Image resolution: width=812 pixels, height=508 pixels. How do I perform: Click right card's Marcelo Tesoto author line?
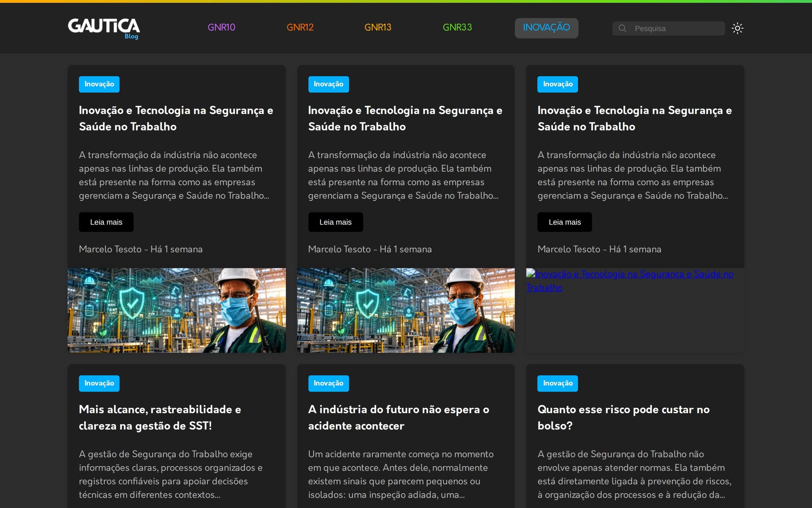coord(599,249)
